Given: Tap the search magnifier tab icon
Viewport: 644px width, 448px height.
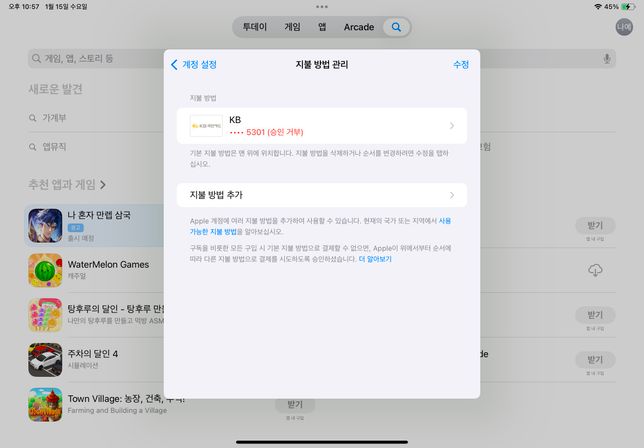Looking at the screenshot, I should 396,27.
